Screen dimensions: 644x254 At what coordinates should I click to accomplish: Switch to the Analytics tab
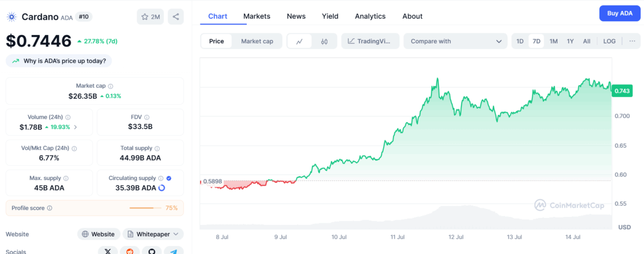(370, 16)
